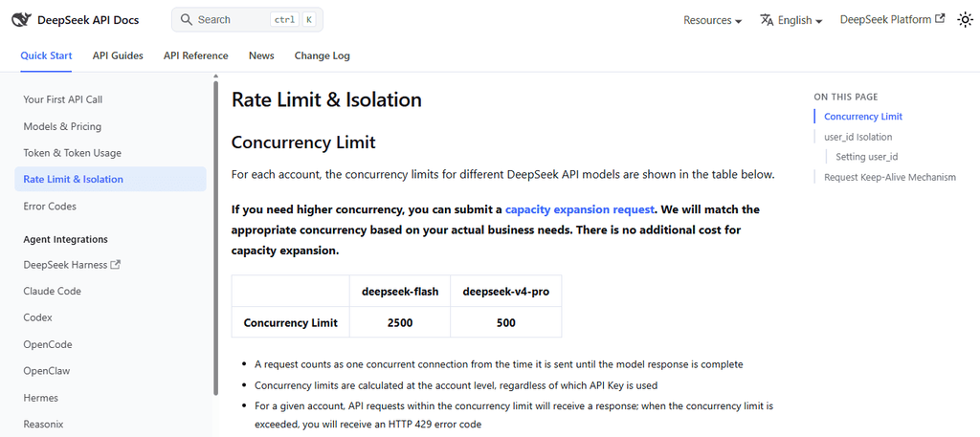Click the DeepSeek API Docs title
Viewport: 980px width, 437px height.
(x=88, y=20)
